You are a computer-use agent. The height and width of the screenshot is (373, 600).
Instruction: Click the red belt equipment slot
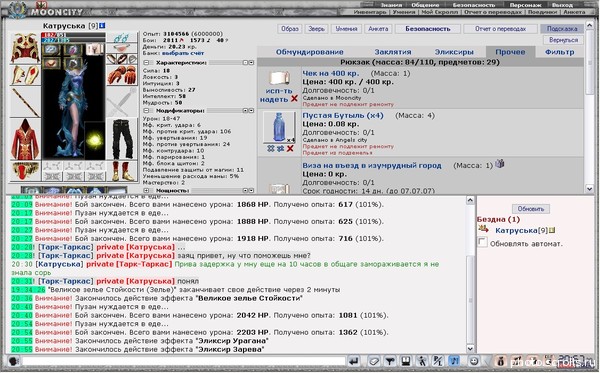tap(25, 171)
